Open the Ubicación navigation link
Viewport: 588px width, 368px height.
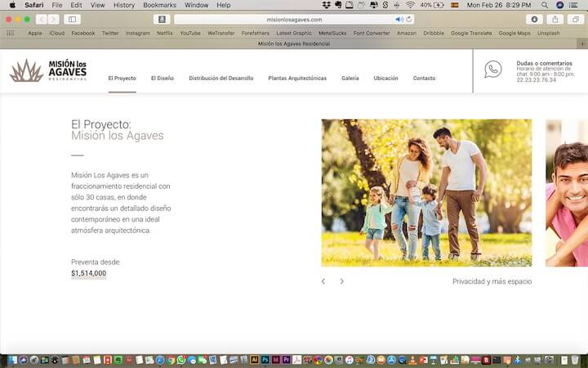[385, 79]
